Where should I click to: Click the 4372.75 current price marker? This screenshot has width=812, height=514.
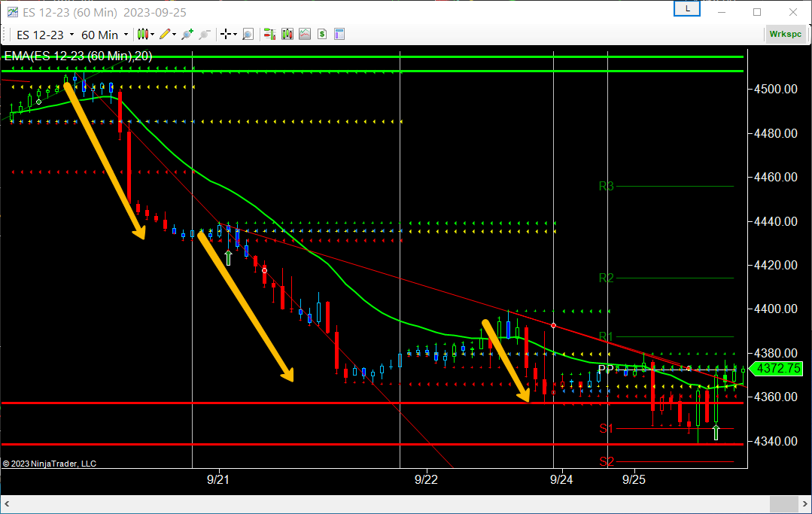pyautogui.click(x=777, y=369)
